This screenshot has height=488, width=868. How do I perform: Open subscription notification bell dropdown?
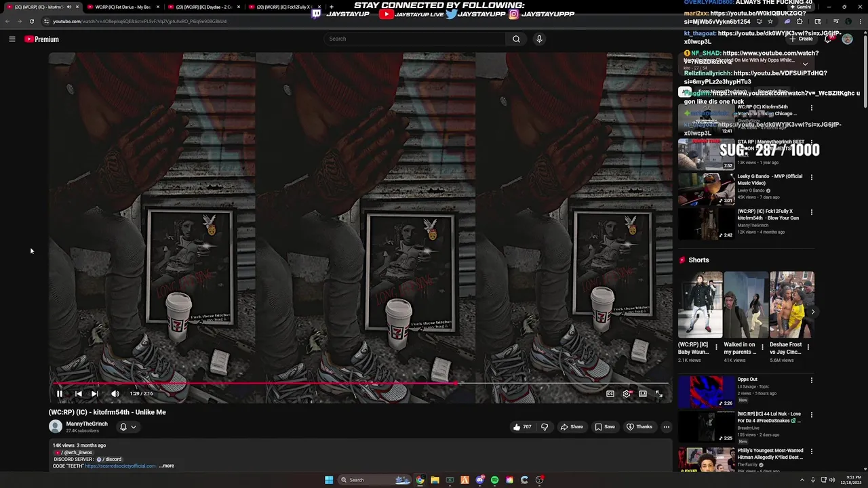click(x=128, y=427)
